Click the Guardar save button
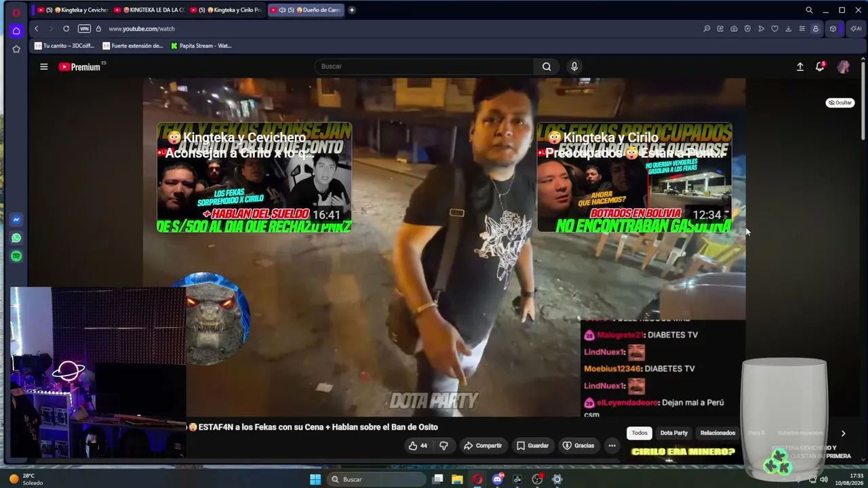Screen dimensions: 868x488 tap(532, 445)
